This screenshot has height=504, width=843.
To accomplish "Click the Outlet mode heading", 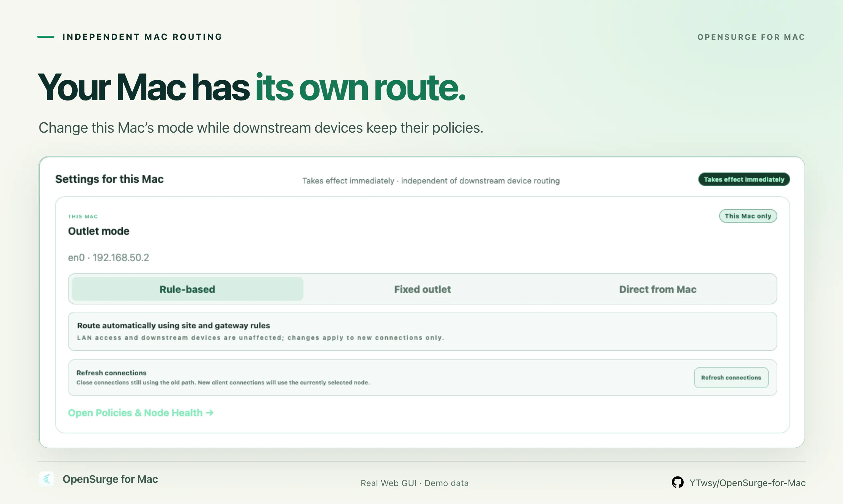I will coord(99,231).
